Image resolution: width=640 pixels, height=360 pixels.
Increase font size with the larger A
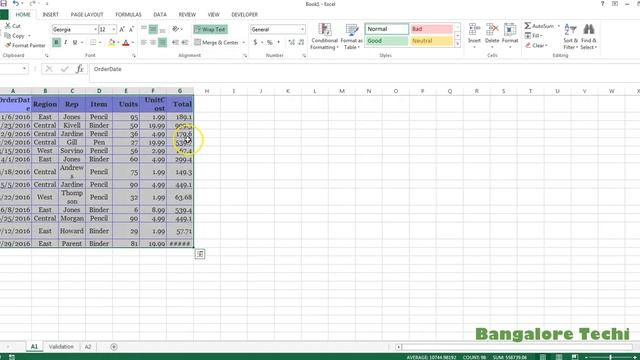pyautogui.click(x=122, y=29)
